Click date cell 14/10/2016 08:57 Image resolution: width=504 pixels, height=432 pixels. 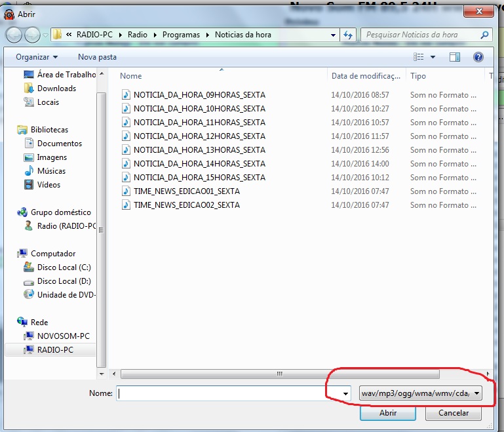point(360,95)
